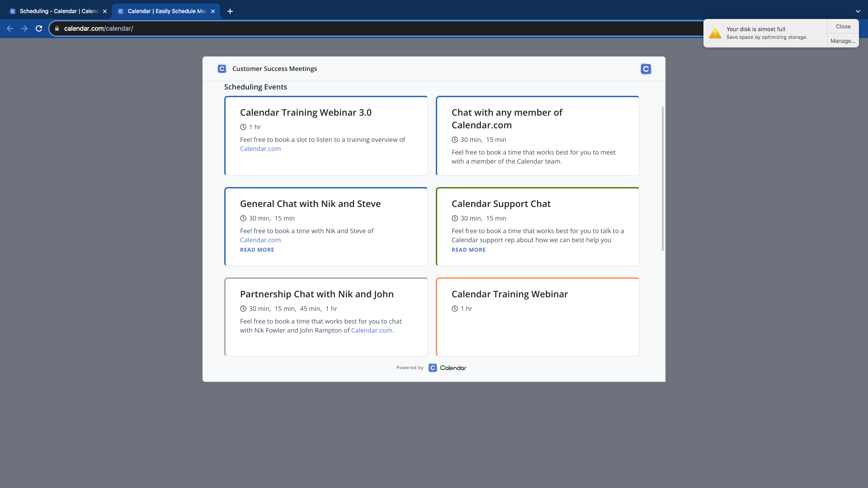Switch to the Scheduling - Calendar tab
The width and height of the screenshot is (868, 488).
pos(59,11)
